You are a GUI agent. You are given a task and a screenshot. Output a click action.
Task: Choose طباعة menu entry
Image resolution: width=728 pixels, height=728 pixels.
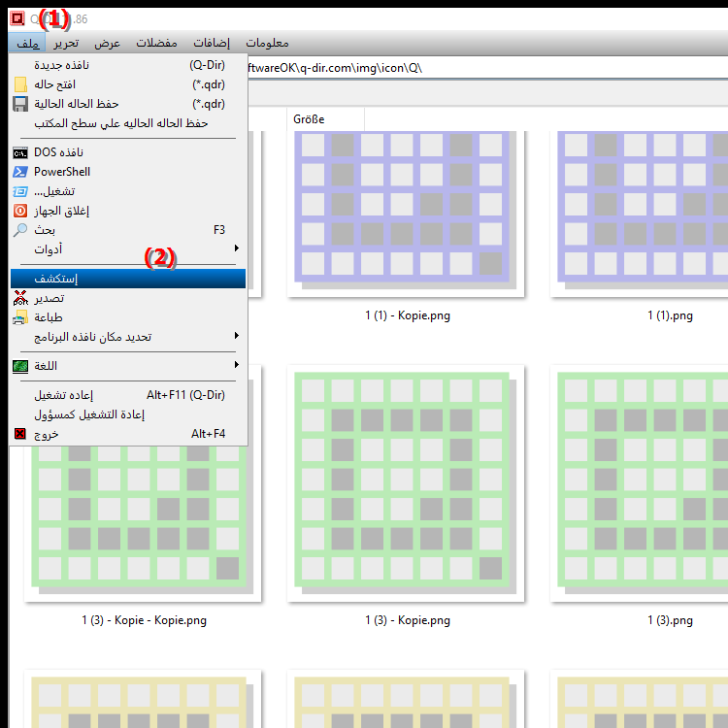(x=128, y=317)
